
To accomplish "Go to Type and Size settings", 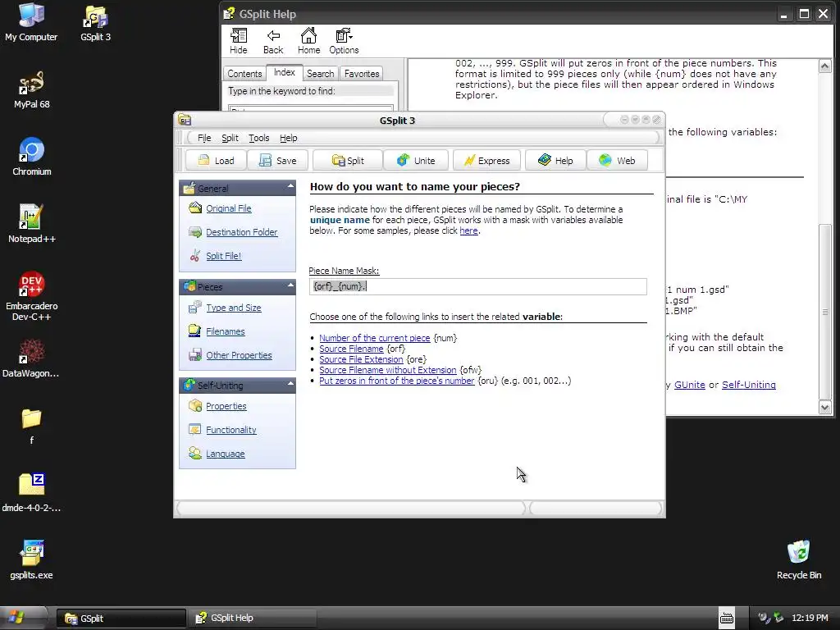I will point(234,308).
